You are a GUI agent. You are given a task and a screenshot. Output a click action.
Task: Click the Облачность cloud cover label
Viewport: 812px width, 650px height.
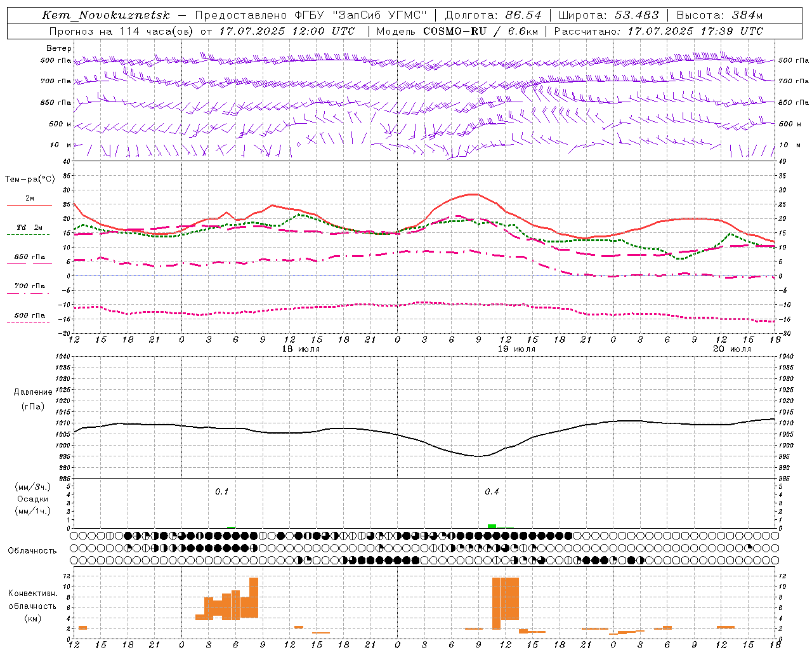(32, 551)
